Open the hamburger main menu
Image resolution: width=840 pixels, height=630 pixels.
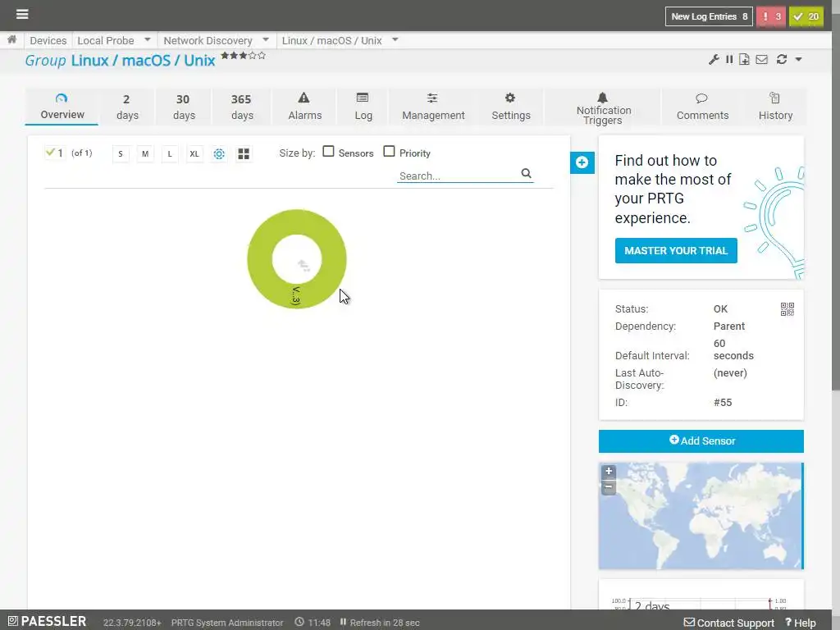click(22, 14)
